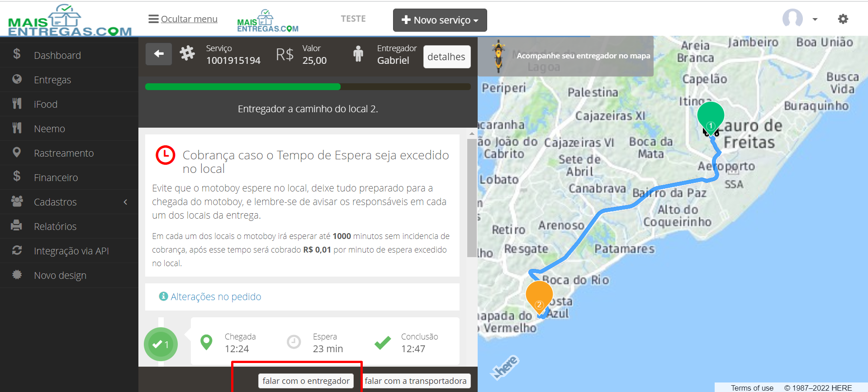Click the green pin marker 1 on map
Viewport: 868px width, 392px height.
(x=711, y=118)
